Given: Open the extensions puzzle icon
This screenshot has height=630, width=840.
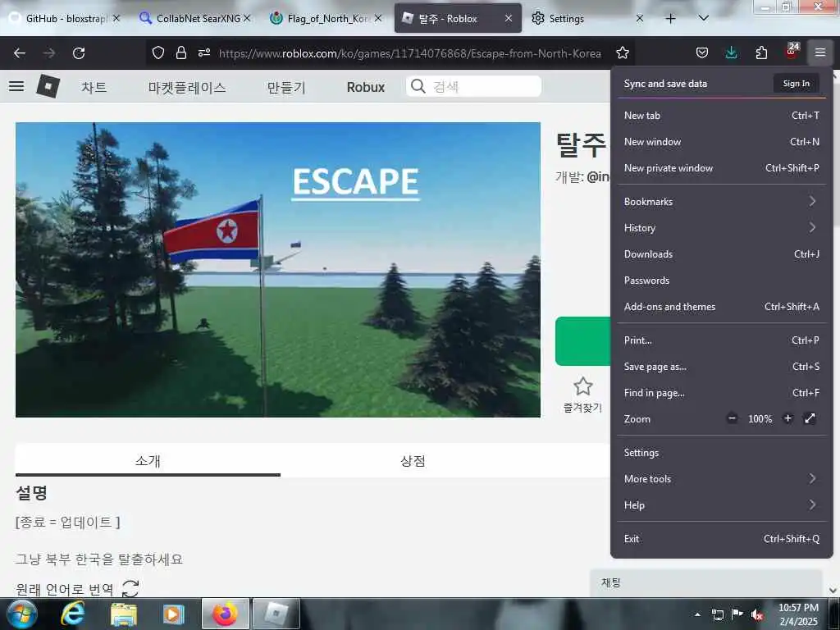Looking at the screenshot, I should 761,52.
